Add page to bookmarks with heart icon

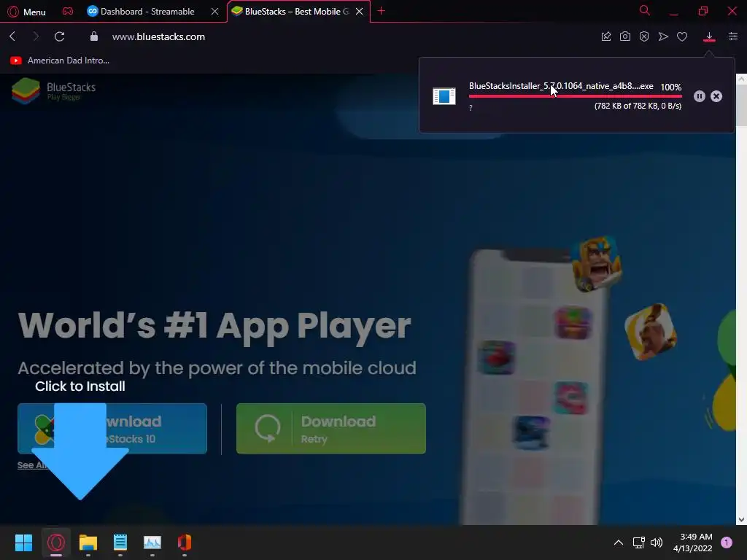point(682,36)
